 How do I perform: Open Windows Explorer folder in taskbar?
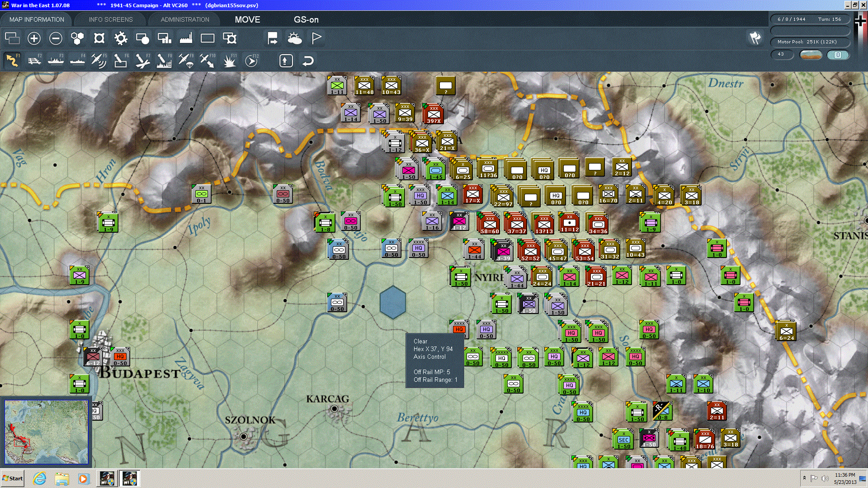[x=62, y=479]
